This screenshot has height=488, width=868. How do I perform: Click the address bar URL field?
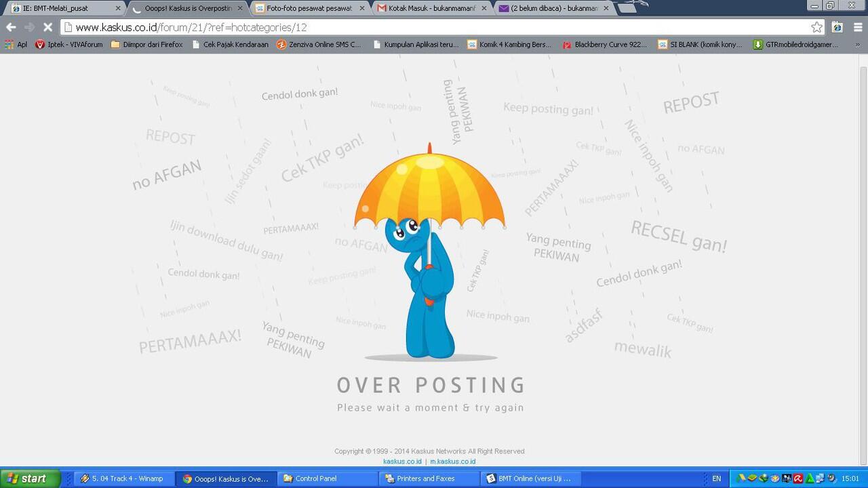click(434, 27)
